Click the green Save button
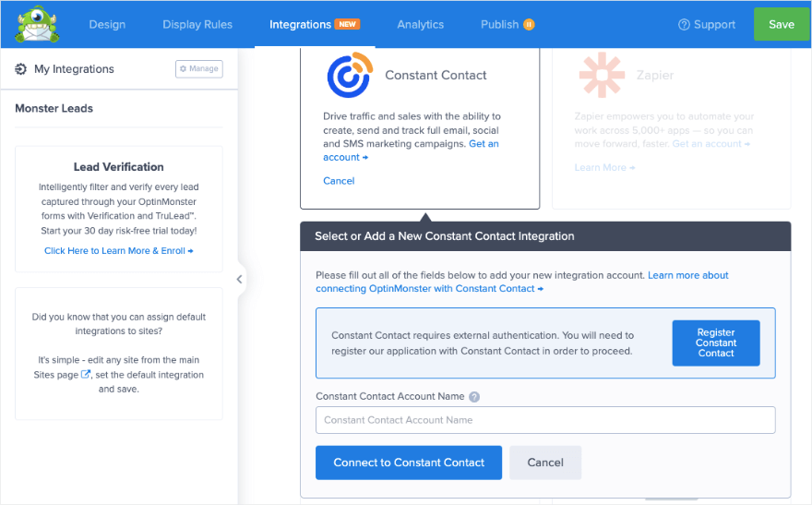 point(782,24)
